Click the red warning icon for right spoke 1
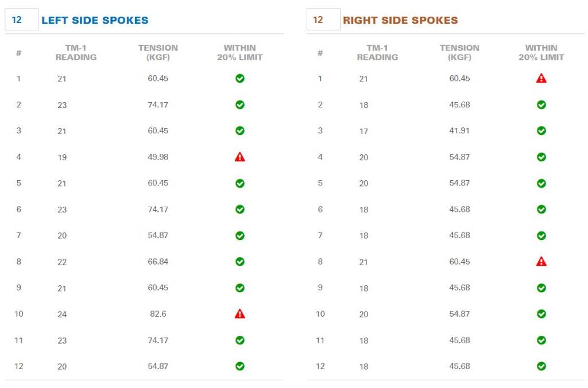The width and height of the screenshot is (588, 388). click(541, 78)
